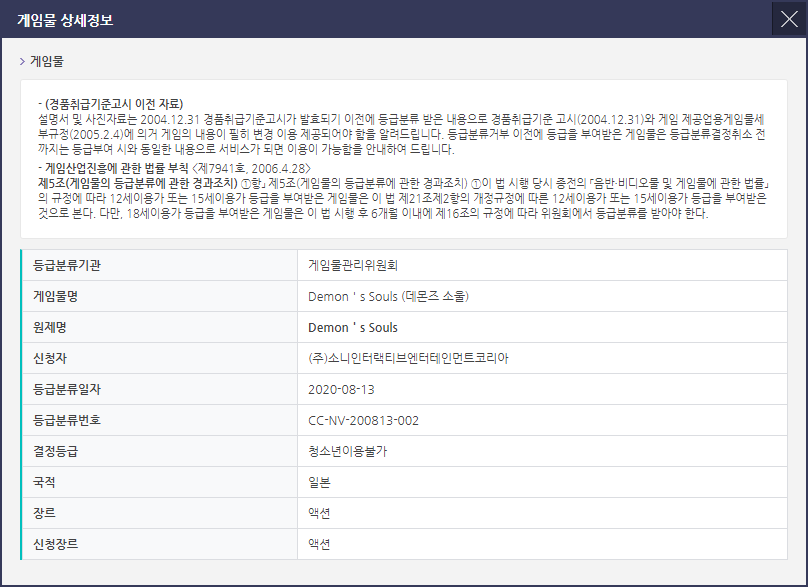Click the 결정등급 label cell
Image resolution: width=808 pixels, height=587 pixels.
pyautogui.click(x=160, y=451)
